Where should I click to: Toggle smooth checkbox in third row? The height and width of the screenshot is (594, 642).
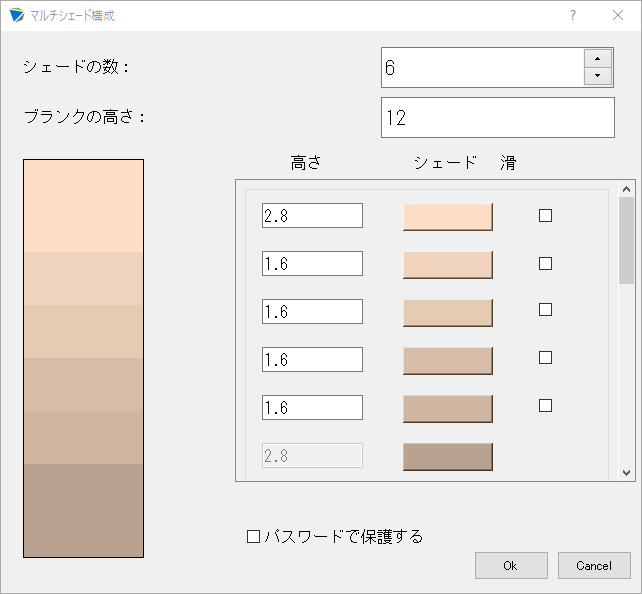pyautogui.click(x=545, y=309)
